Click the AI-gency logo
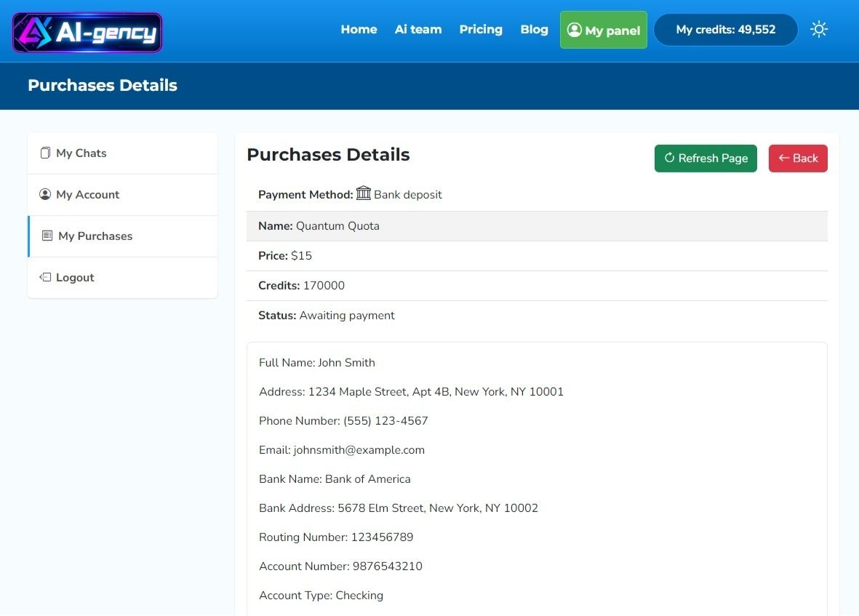Screen dimensions: 859x616 (87, 33)
